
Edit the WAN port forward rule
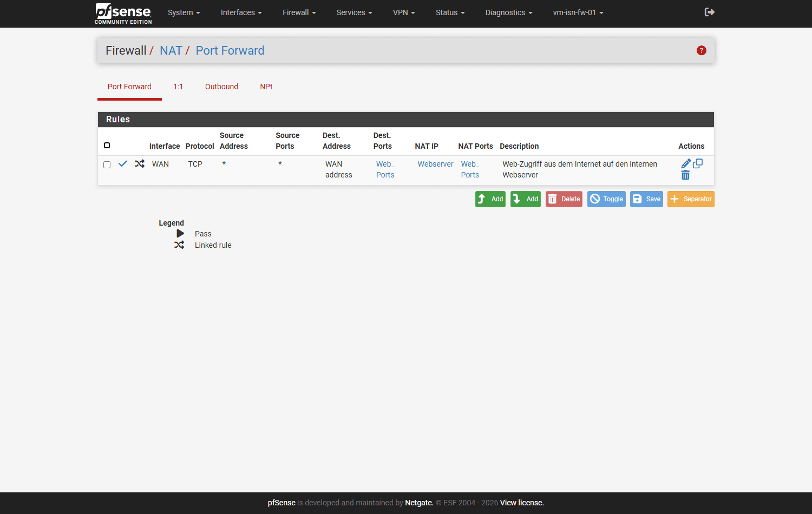coord(686,163)
